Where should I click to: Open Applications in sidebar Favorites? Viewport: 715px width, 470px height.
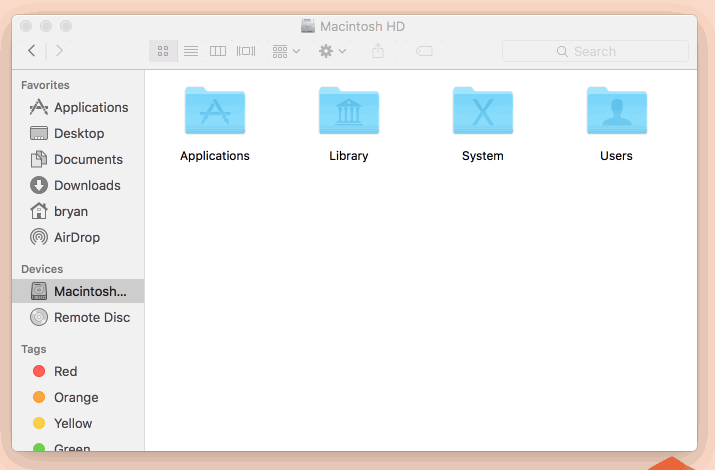pyautogui.click(x=78, y=108)
